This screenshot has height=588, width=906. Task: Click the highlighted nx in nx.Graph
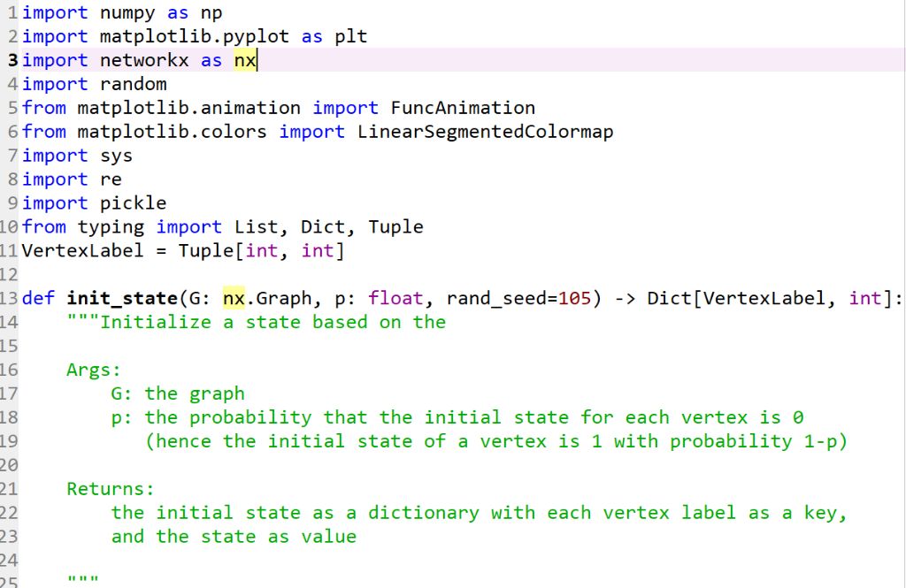click(234, 298)
